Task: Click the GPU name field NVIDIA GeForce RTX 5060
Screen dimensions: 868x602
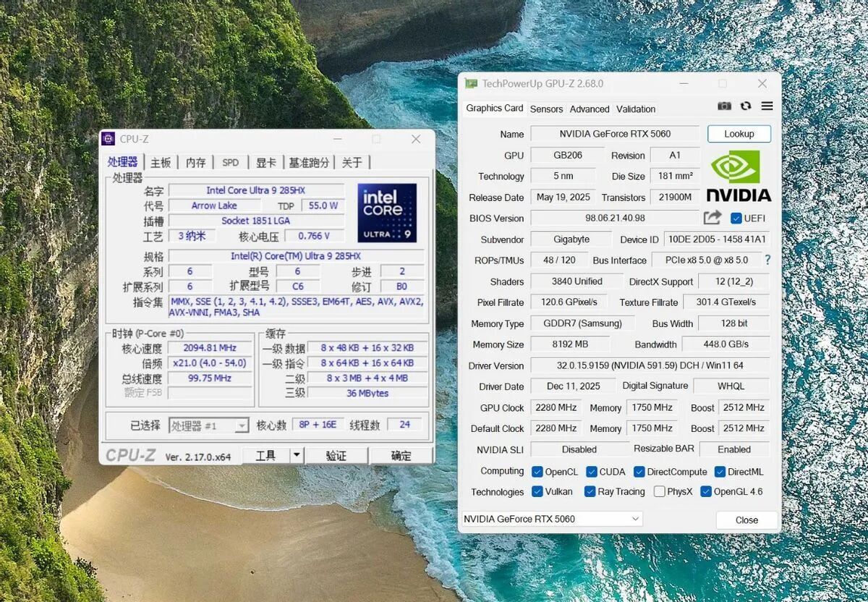Action: [x=615, y=134]
